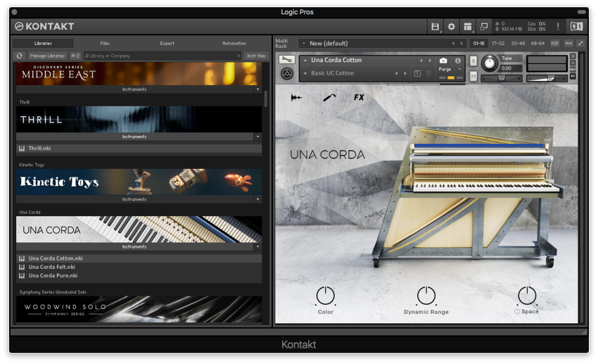598x364 pixels.
Task: Open Kontakt options via gear icon
Action: point(451,26)
